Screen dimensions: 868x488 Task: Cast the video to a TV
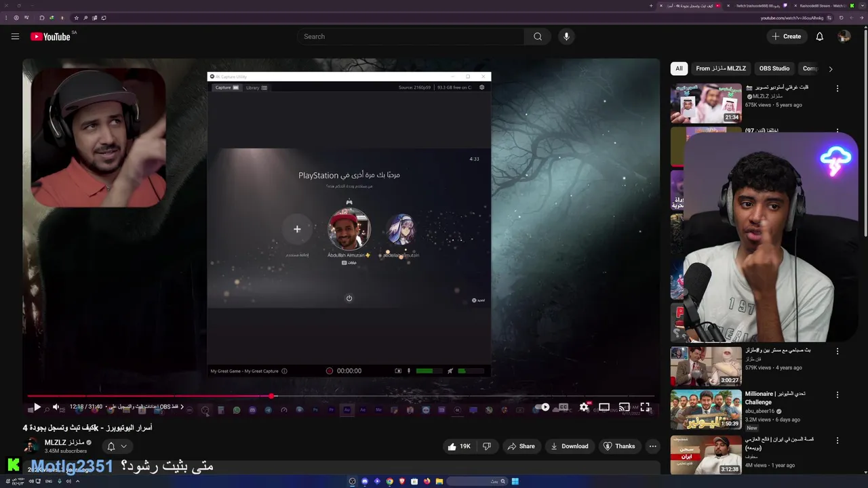click(x=624, y=407)
